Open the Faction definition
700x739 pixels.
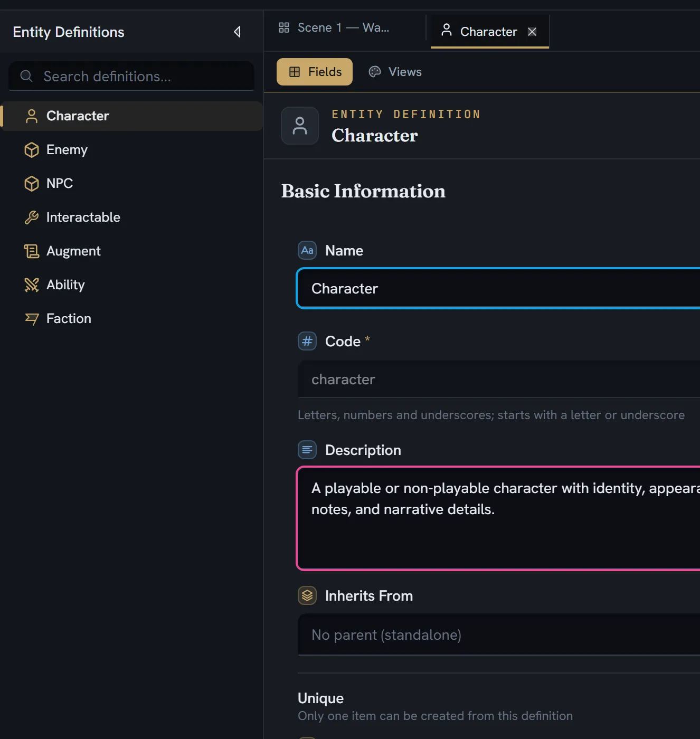pos(132,319)
